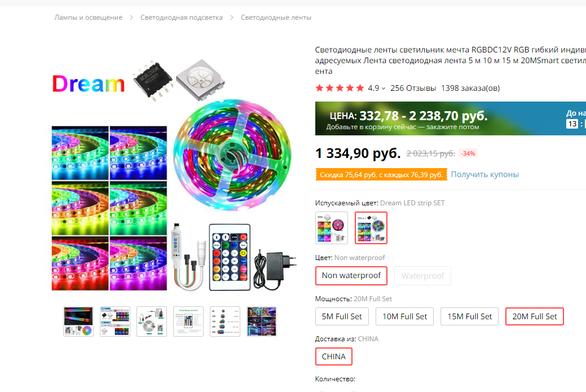Expand the 4.9 rating breakdown arrow
586x392 pixels.
384,89
